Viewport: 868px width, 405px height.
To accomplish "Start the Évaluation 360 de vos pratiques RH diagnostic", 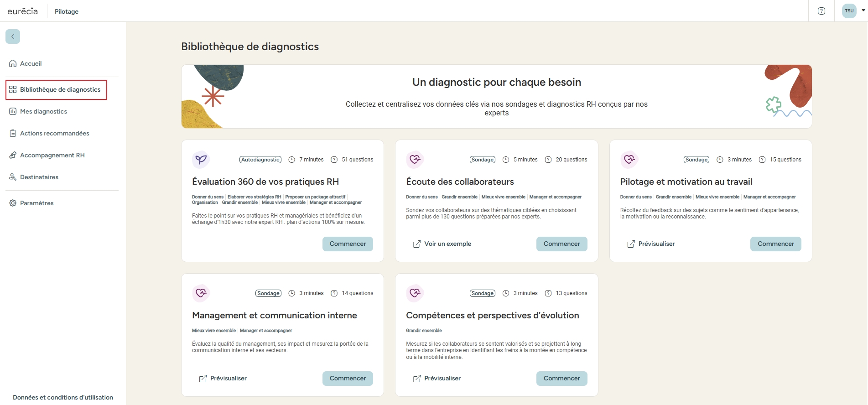I will point(348,244).
